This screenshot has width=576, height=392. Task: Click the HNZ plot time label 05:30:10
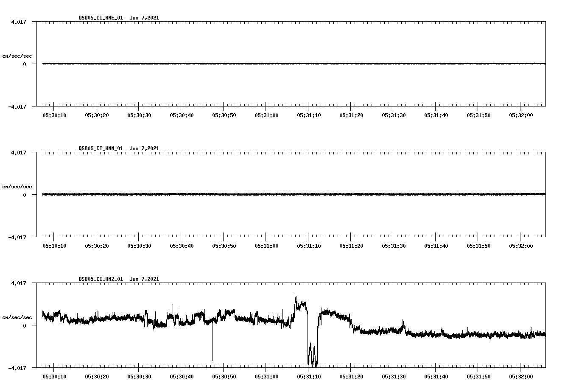(x=54, y=377)
